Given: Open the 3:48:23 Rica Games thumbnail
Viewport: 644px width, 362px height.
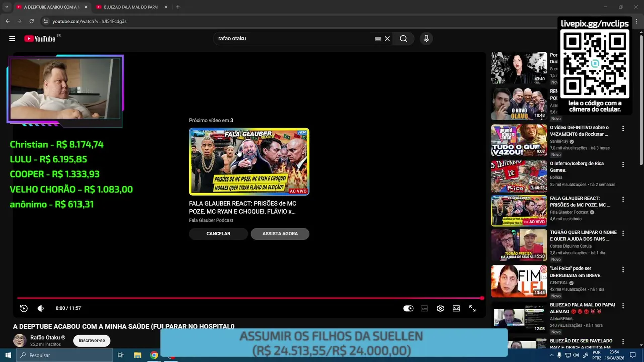Looking at the screenshot, I should (x=519, y=176).
